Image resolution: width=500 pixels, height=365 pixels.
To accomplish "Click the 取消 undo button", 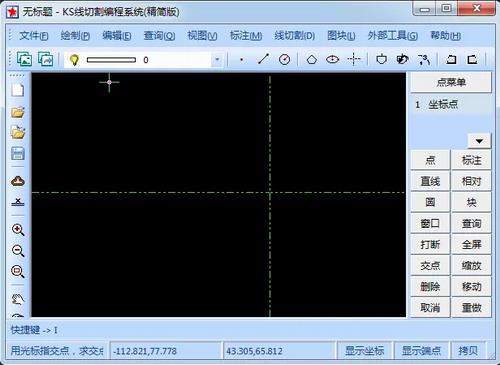I will click(430, 307).
